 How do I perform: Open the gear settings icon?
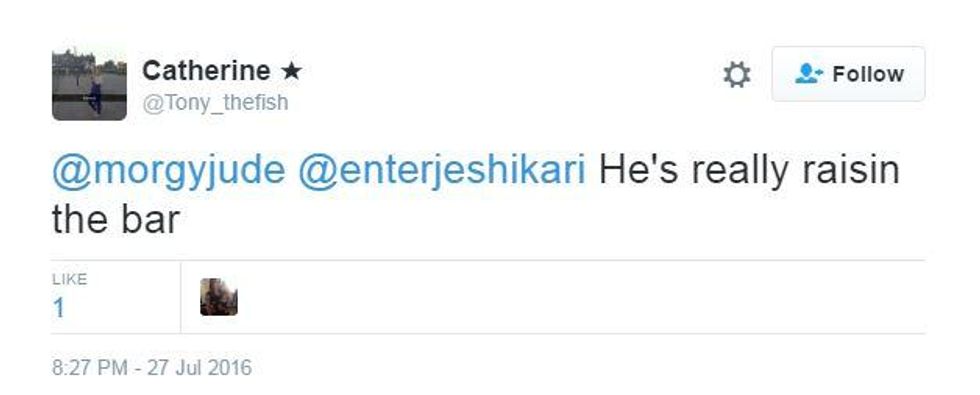[x=736, y=74]
